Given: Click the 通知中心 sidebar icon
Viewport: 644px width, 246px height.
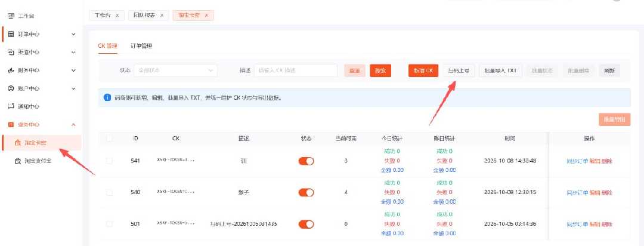Looking at the screenshot, I should click(11, 106).
